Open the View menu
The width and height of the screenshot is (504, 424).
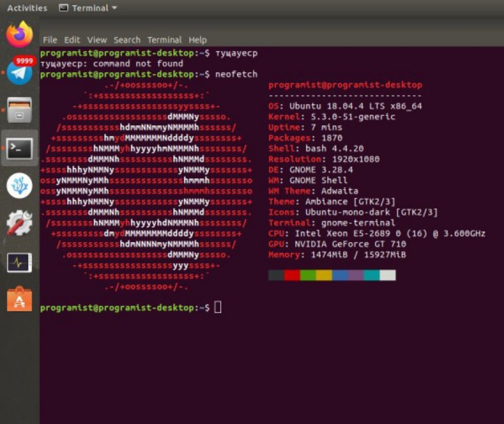click(x=97, y=40)
